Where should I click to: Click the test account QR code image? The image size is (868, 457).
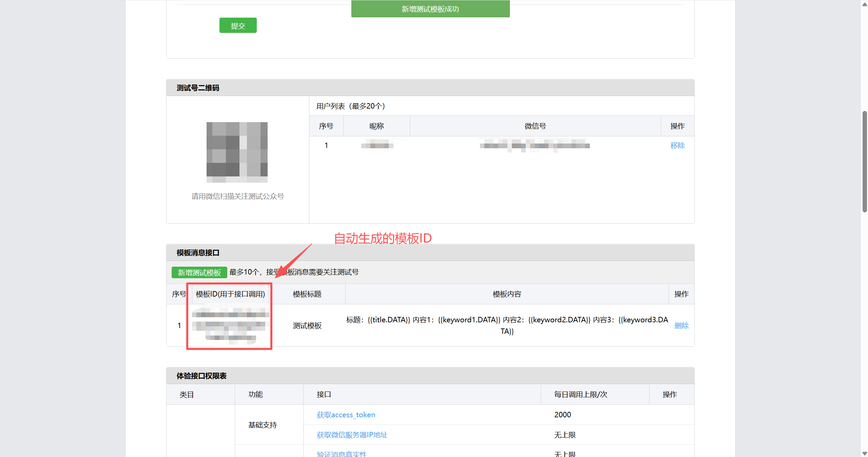pyautogui.click(x=237, y=152)
